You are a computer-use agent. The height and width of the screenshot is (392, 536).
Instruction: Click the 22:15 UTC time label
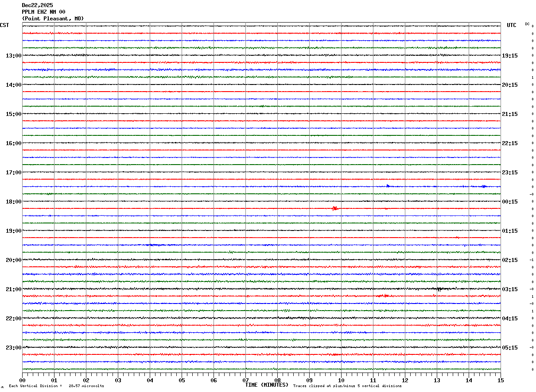510,143
